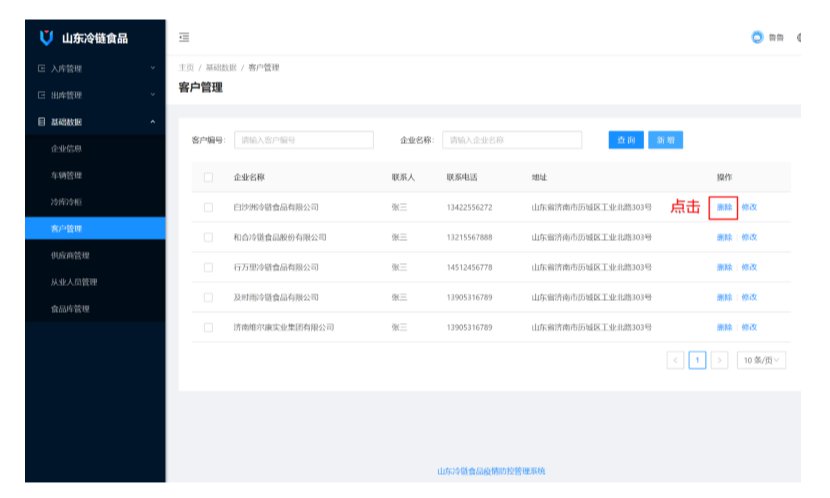The height and width of the screenshot is (498, 830).
Task: Toggle the sidebar collapse icon in header
Action: (x=184, y=38)
